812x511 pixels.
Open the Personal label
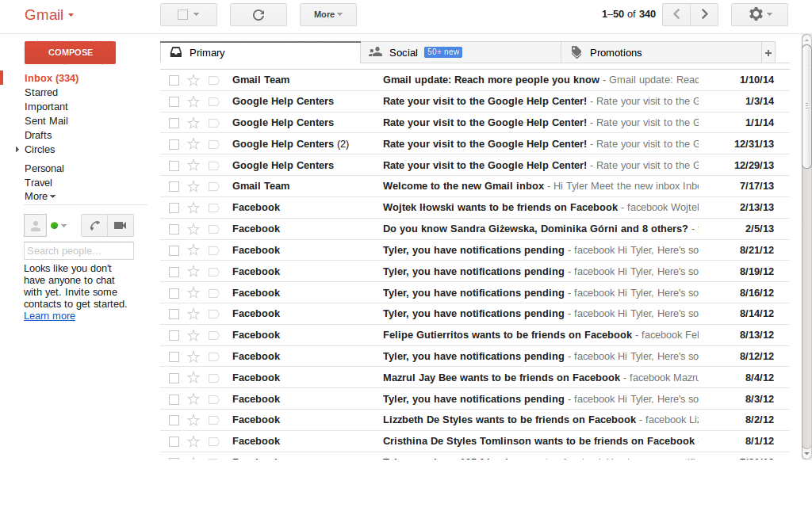point(44,169)
